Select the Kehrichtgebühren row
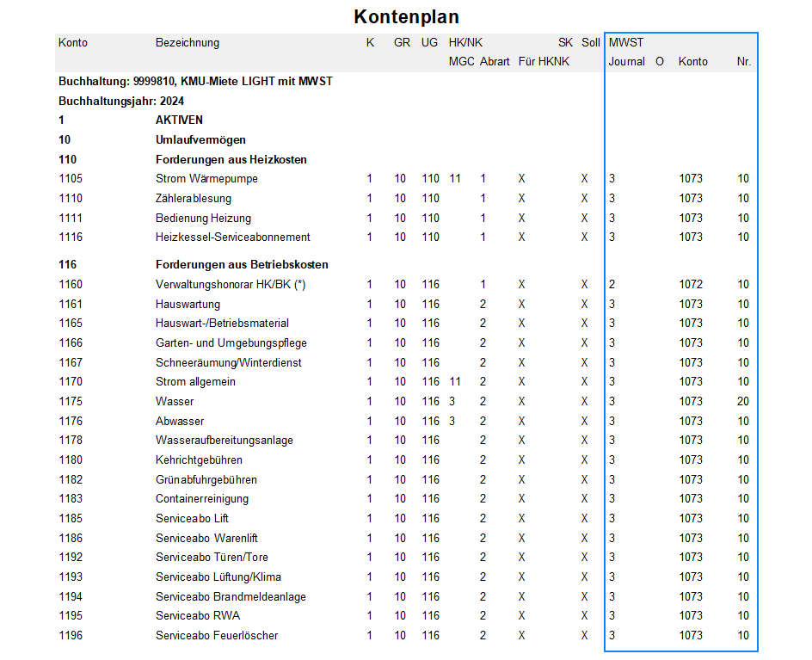Image resolution: width=812 pixels, height=660 pixels. pyautogui.click(x=199, y=460)
